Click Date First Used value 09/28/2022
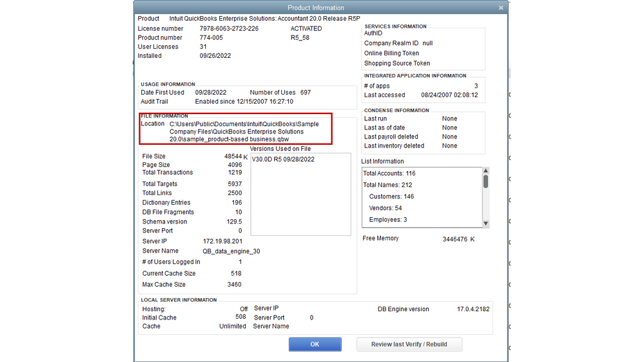 (211, 93)
